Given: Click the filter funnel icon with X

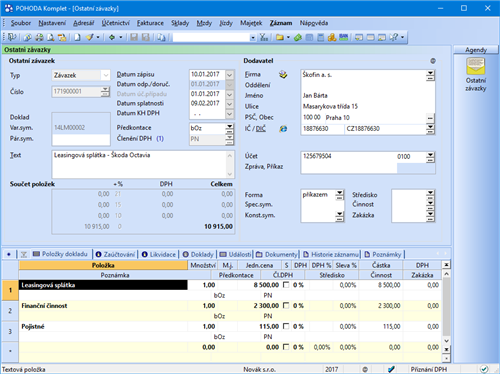Looking at the screenshot, I should point(264,37).
